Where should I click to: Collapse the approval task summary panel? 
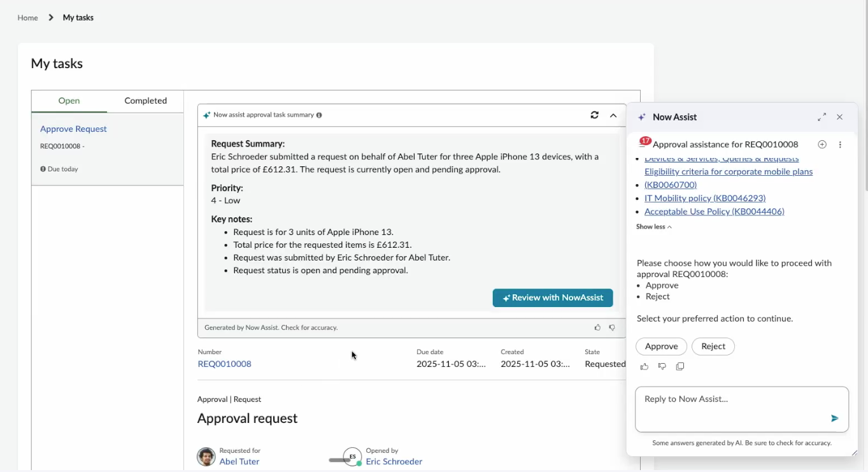coord(613,115)
